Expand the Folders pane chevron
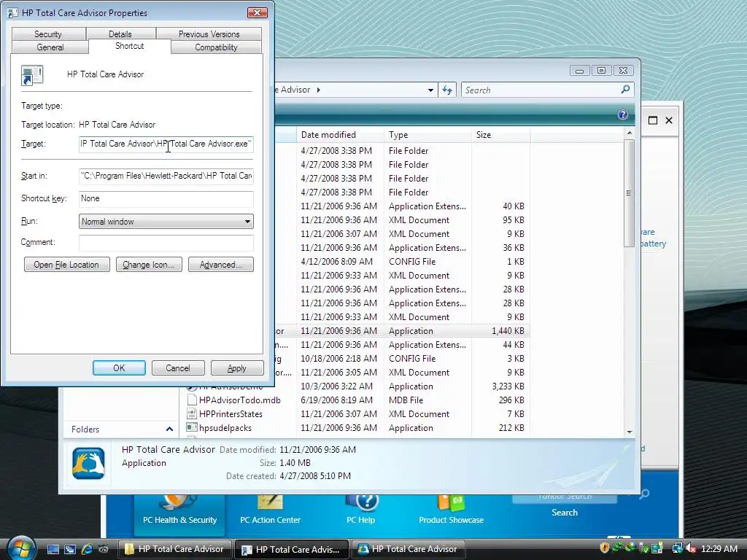The image size is (747, 560). (169, 429)
